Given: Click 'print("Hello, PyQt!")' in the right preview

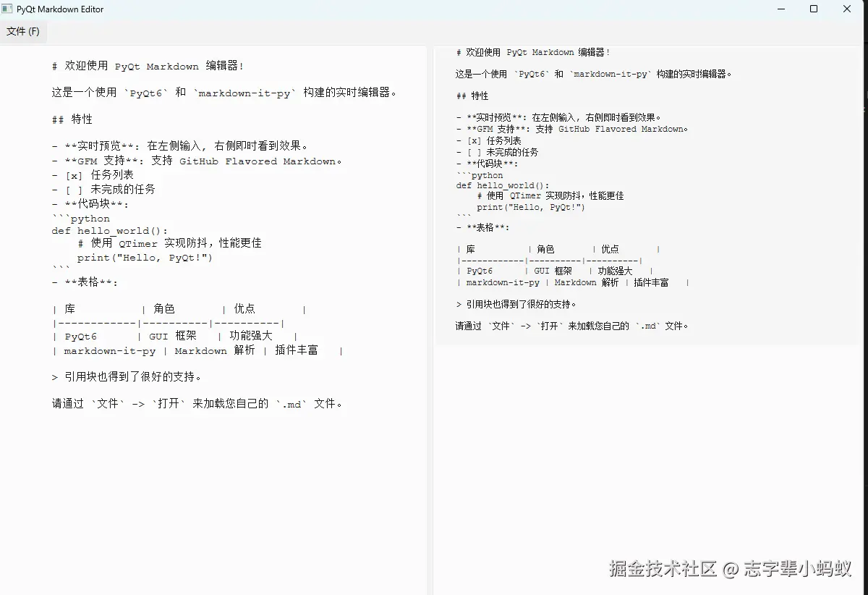Looking at the screenshot, I should (531, 207).
